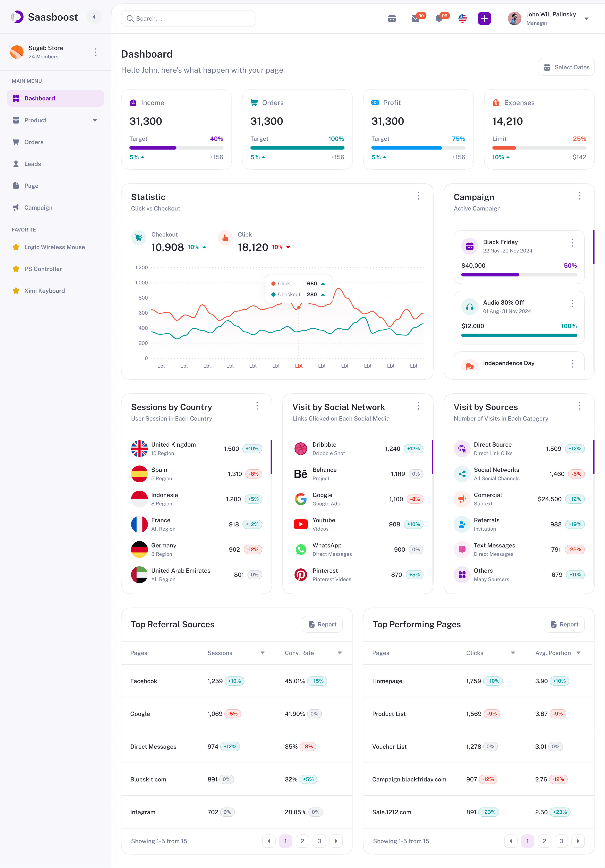Image resolution: width=605 pixels, height=868 pixels.
Task: Expand the Product menu dropdown
Action: click(x=95, y=120)
